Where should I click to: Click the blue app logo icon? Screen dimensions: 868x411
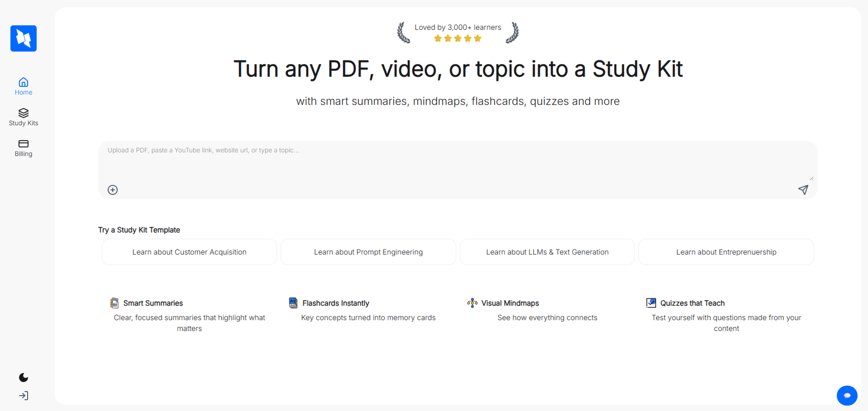pos(23,38)
